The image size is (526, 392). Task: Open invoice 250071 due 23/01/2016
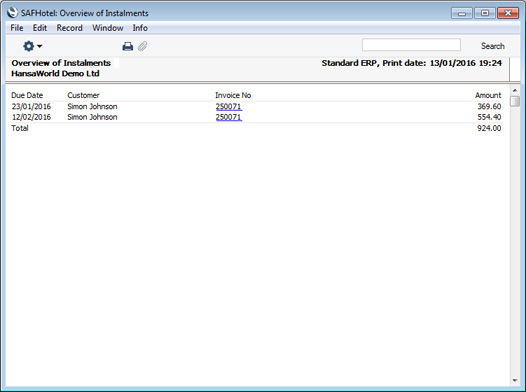(228, 107)
